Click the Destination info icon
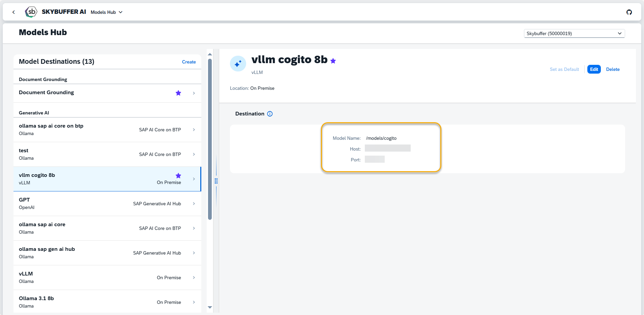 tap(270, 114)
